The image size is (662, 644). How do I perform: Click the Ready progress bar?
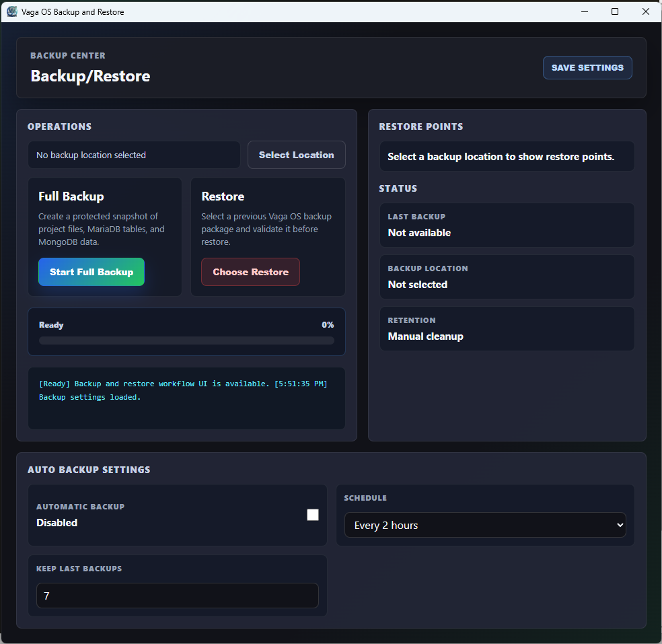186,341
